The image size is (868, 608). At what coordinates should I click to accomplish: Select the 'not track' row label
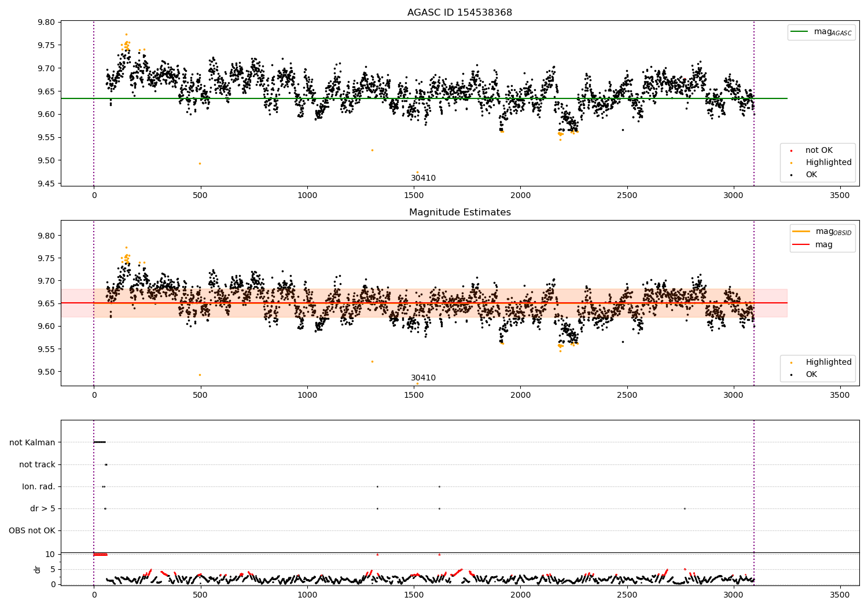[x=37, y=464]
